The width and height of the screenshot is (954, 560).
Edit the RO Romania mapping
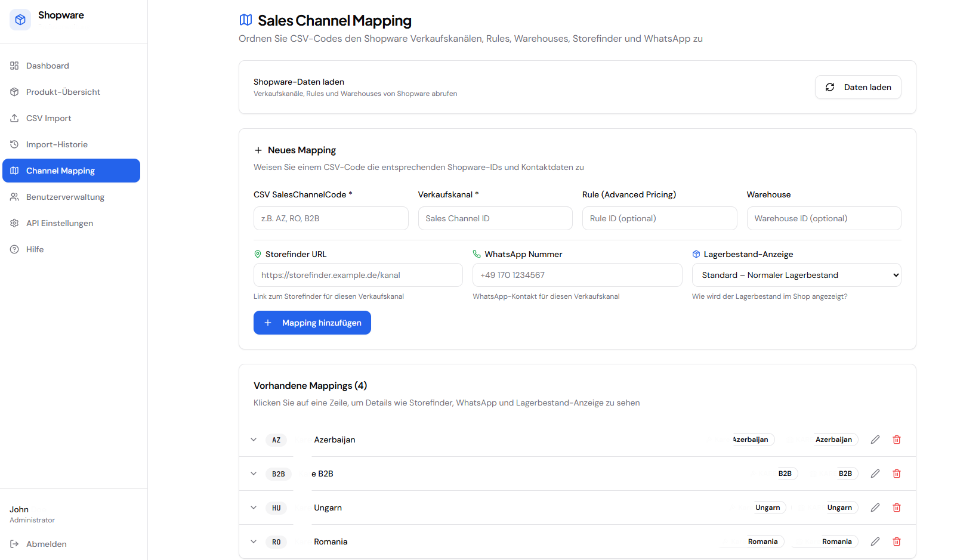(x=875, y=542)
